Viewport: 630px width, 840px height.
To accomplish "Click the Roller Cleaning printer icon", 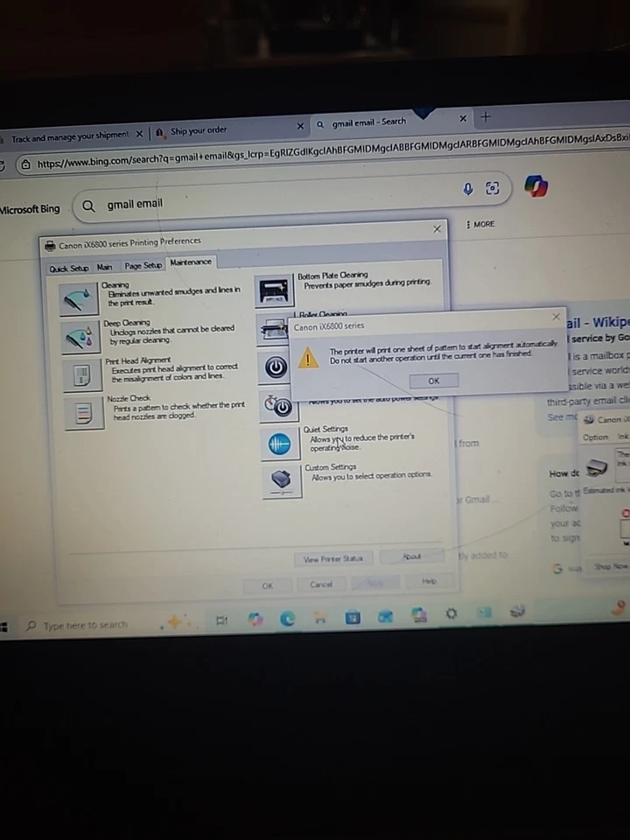I will 274,330.
